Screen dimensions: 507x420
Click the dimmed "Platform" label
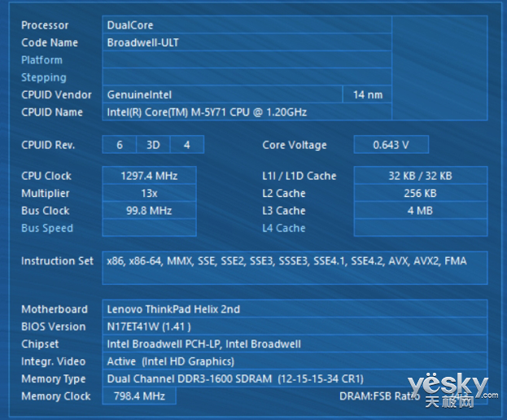click(x=42, y=60)
